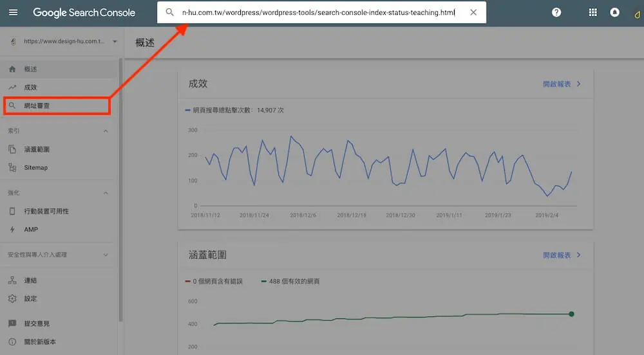Open the notifications bell

(615, 12)
